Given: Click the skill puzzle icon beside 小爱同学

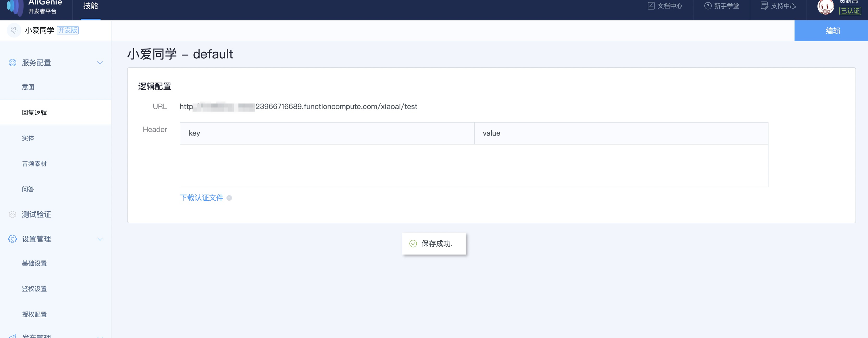Looking at the screenshot, I should point(14,30).
